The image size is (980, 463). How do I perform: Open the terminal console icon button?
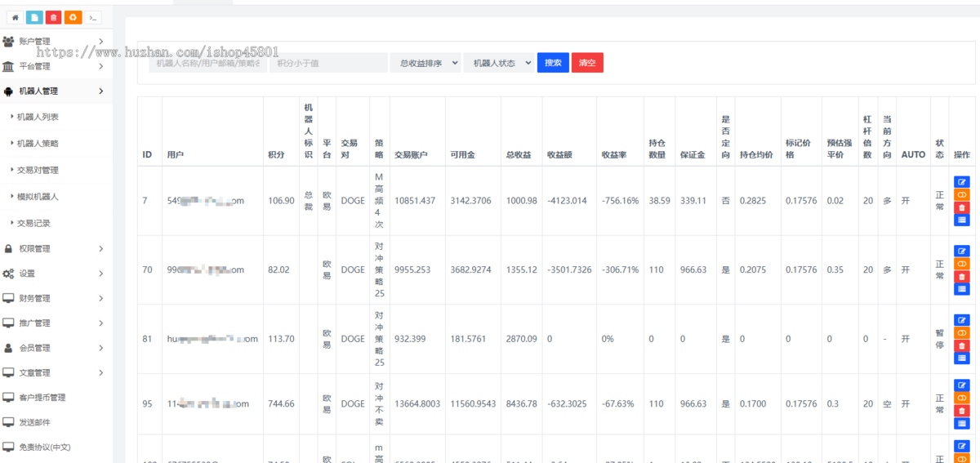pos(93,17)
